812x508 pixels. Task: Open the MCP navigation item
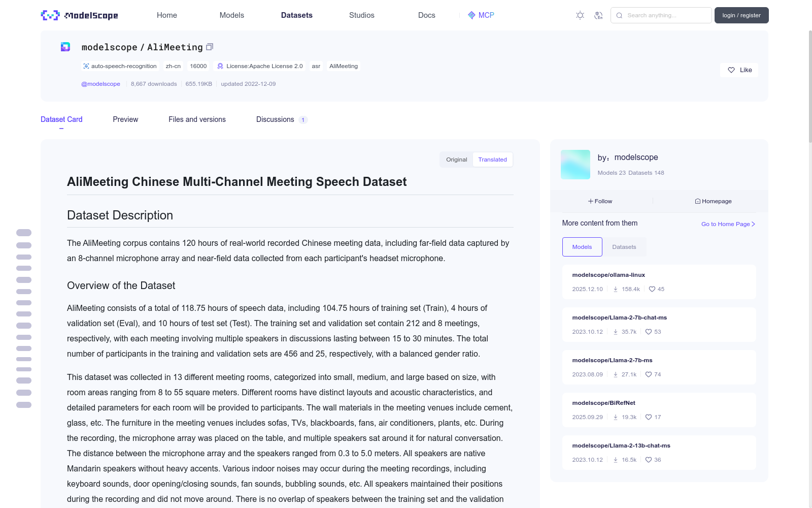[x=481, y=15]
